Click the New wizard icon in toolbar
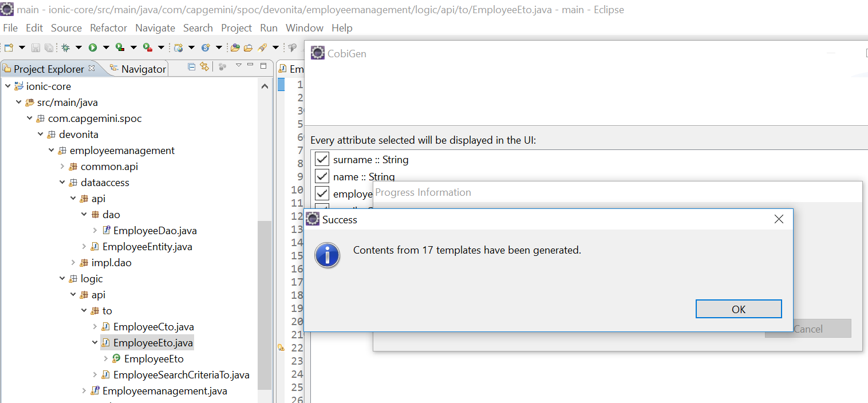Screen dimensions: 868x403 (9, 48)
